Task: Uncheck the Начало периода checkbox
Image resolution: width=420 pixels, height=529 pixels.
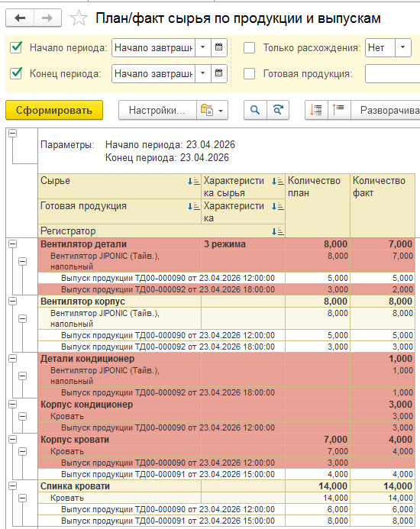Action: tap(16, 47)
